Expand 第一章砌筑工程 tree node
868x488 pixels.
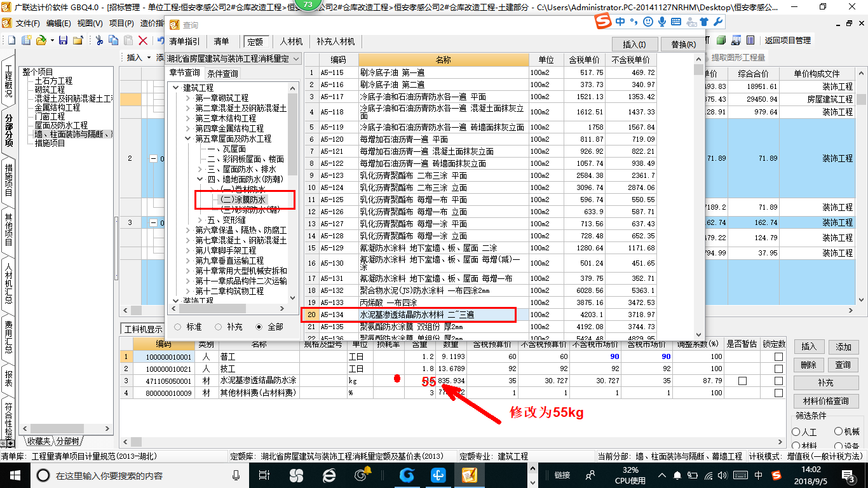pyautogui.click(x=188, y=98)
